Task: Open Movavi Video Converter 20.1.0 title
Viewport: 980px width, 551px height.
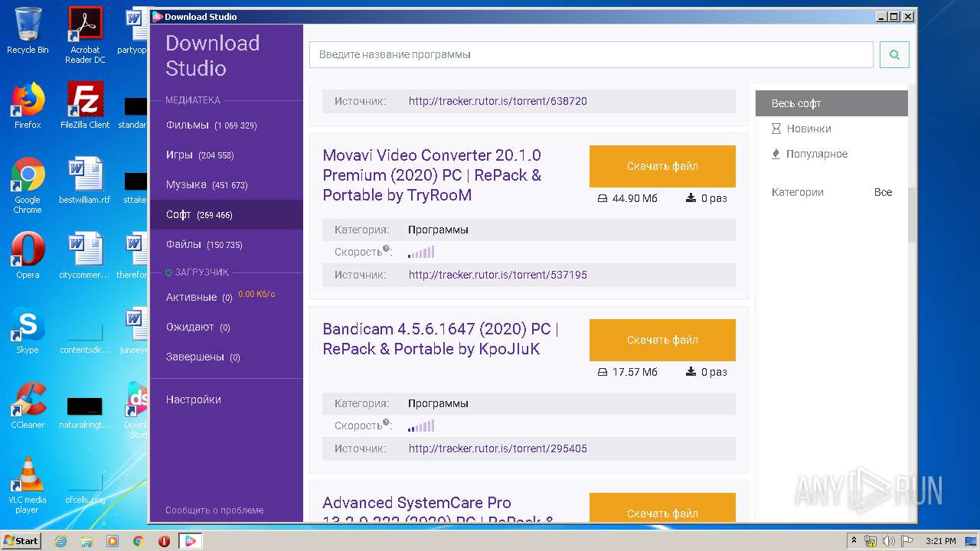Action: click(x=432, y=175)
